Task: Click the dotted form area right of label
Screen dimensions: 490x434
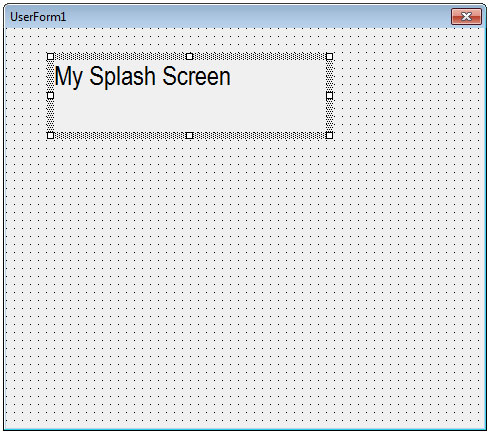Action: (x=408, y=96)
